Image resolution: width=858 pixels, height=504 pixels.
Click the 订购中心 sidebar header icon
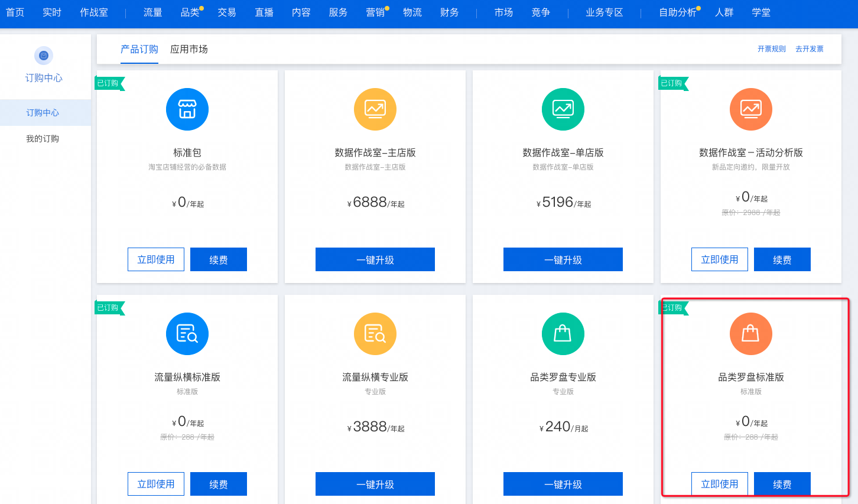(x=44, y=56)
